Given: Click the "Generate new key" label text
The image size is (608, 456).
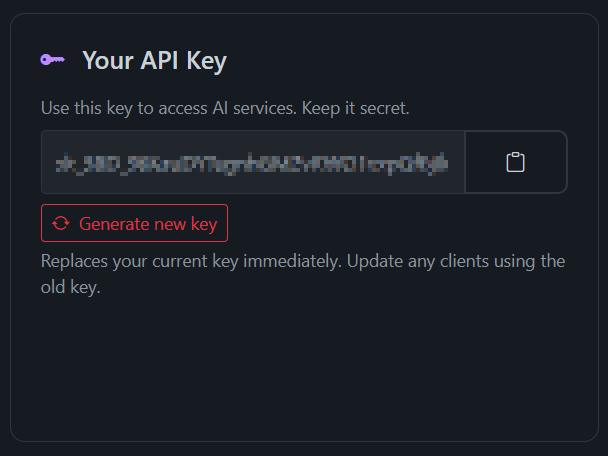Looking at the screenshot, I should pos(148,223).
